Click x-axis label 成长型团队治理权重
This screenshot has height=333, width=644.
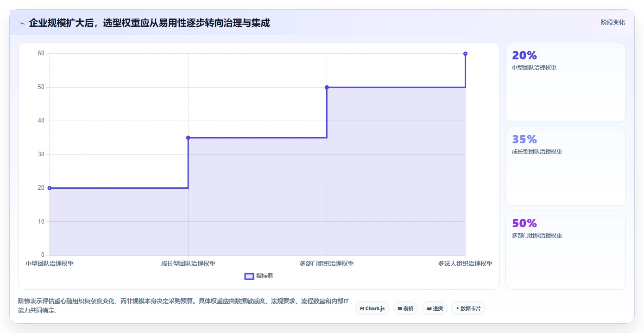tap(188, 263)
